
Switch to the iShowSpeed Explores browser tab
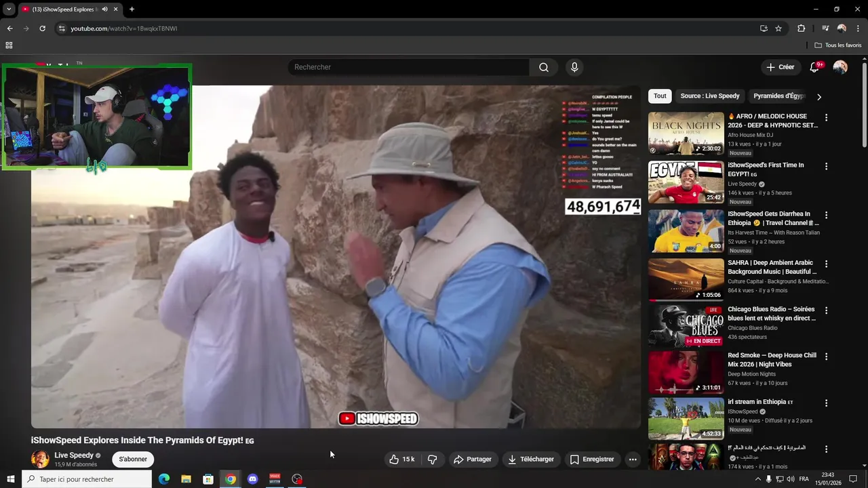tap(64, 9)
